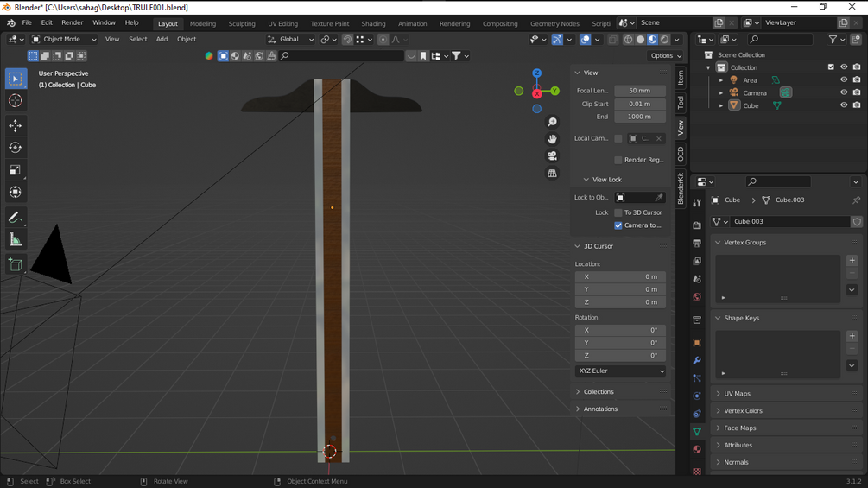The height and width of the screenshot is (488, 868).
Task: Switch perspective/orthographic grid icon
Action: point(552,174)
